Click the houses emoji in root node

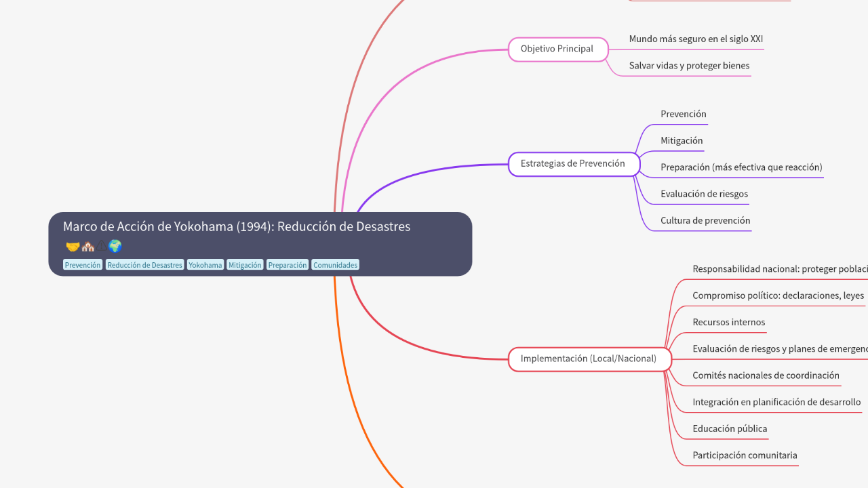coord(87,247)
